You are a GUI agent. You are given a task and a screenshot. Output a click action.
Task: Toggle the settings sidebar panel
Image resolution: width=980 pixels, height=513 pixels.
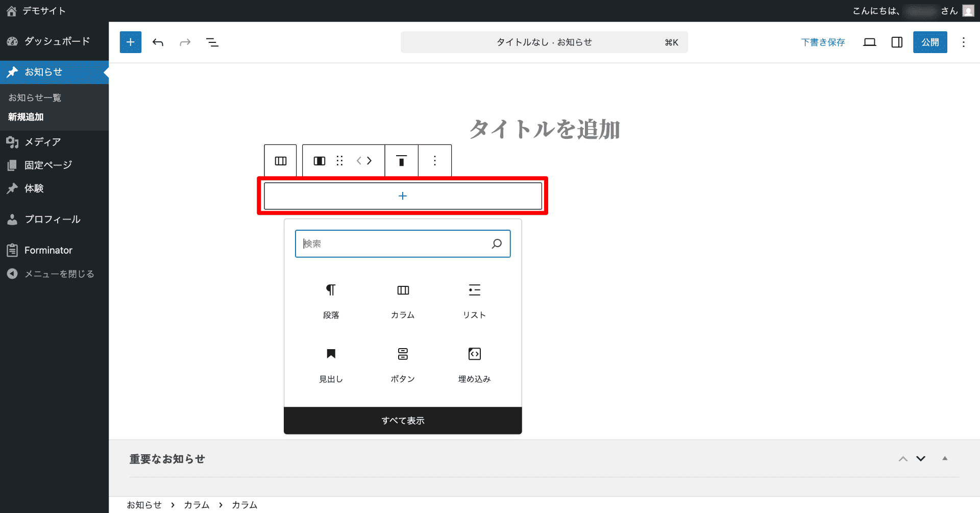click(x=897, y=42)
